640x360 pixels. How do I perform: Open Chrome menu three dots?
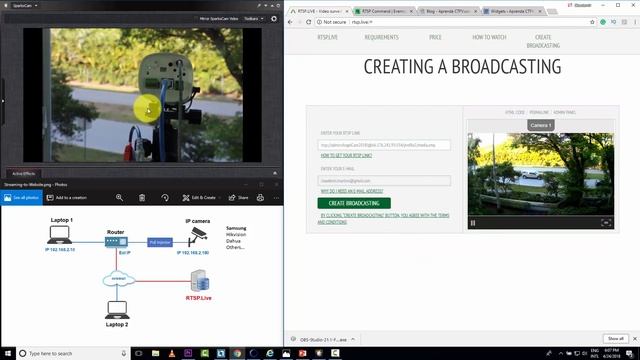635,22
